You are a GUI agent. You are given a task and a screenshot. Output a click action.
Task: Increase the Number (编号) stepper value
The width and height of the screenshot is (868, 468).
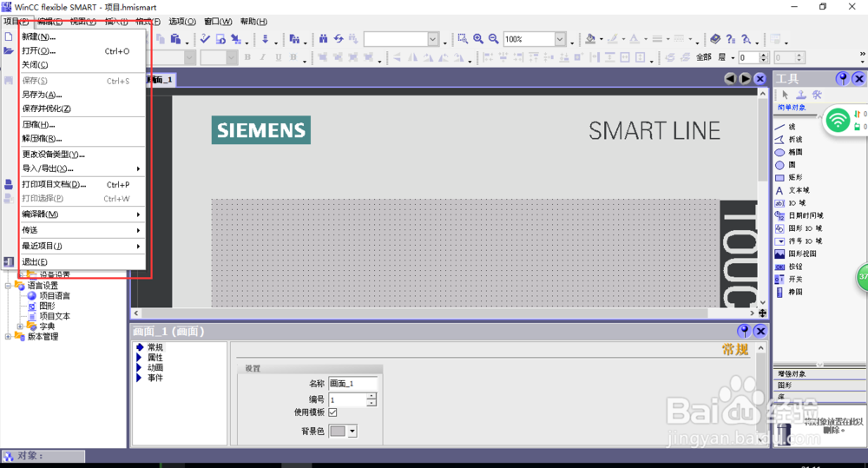click(x=372, y=396)
